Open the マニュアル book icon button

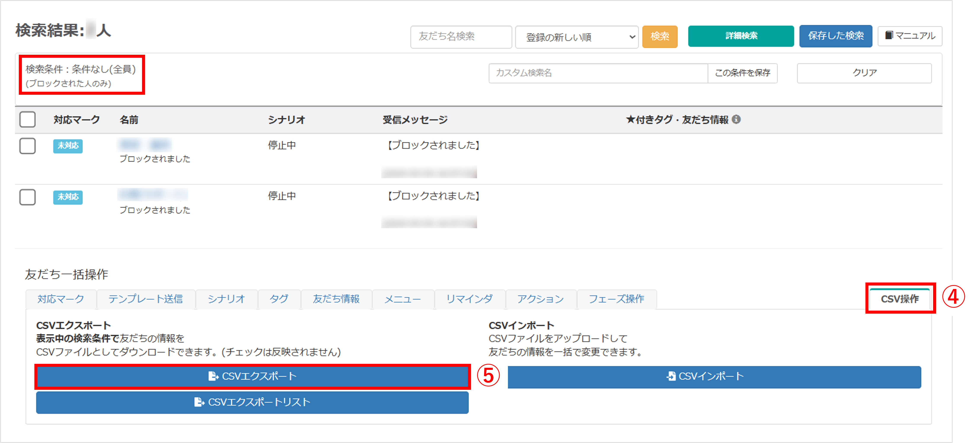coord(910,36)
